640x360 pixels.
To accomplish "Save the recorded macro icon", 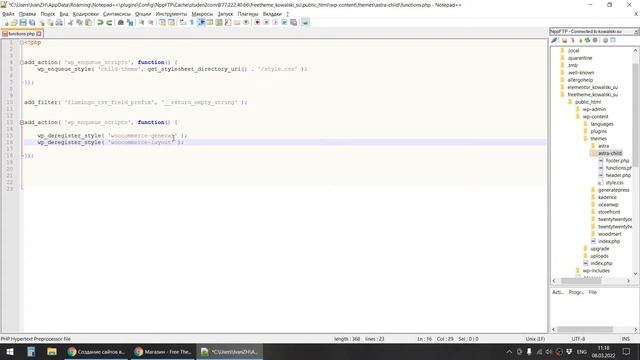I will coord(293,22).
